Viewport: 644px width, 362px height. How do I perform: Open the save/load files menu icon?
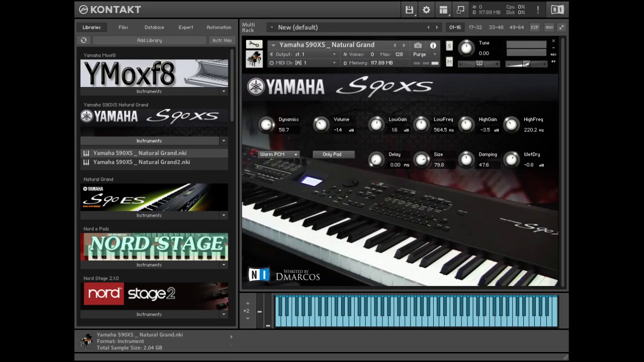(x=409, y=10)
